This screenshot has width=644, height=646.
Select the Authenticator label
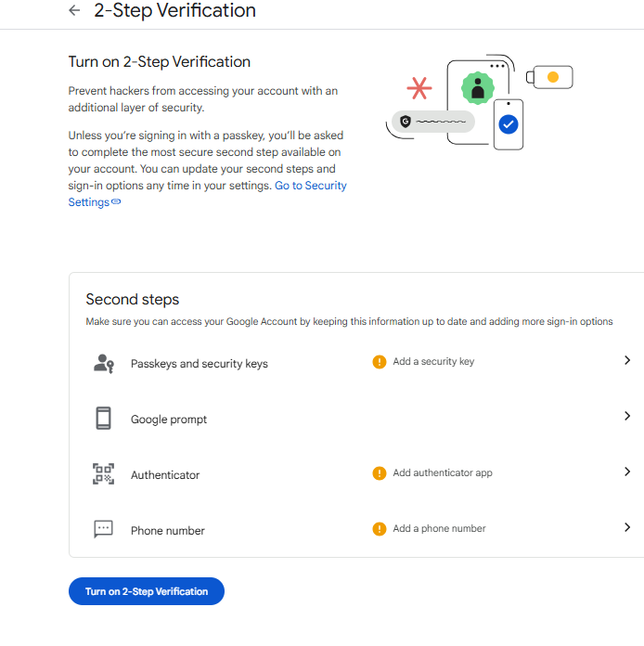[165, 475]
